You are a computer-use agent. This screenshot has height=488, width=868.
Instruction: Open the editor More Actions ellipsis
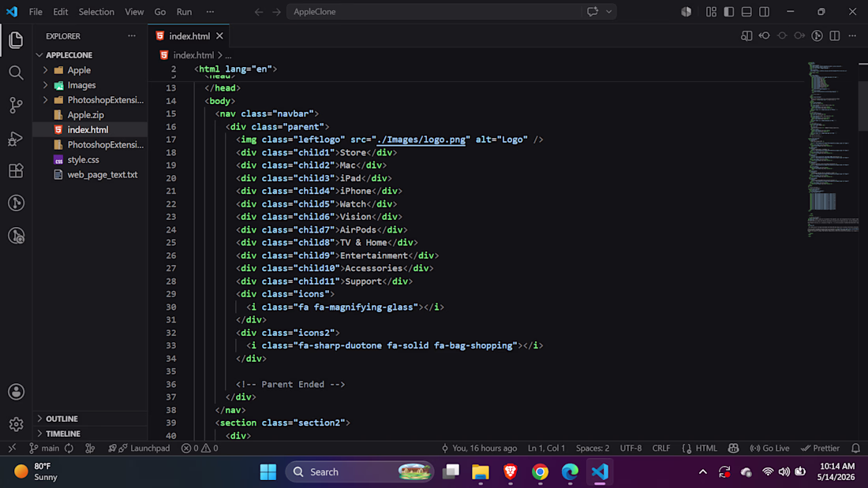point(852,36)
